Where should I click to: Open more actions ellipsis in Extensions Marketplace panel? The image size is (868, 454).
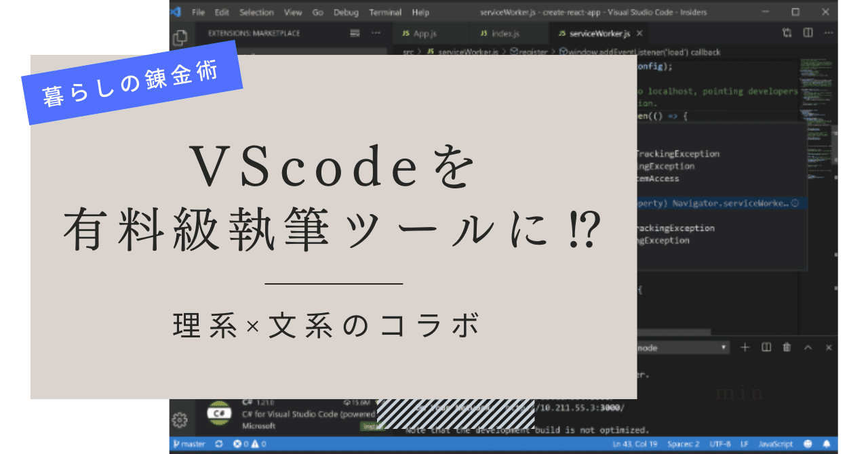click(x=376, y=33)
